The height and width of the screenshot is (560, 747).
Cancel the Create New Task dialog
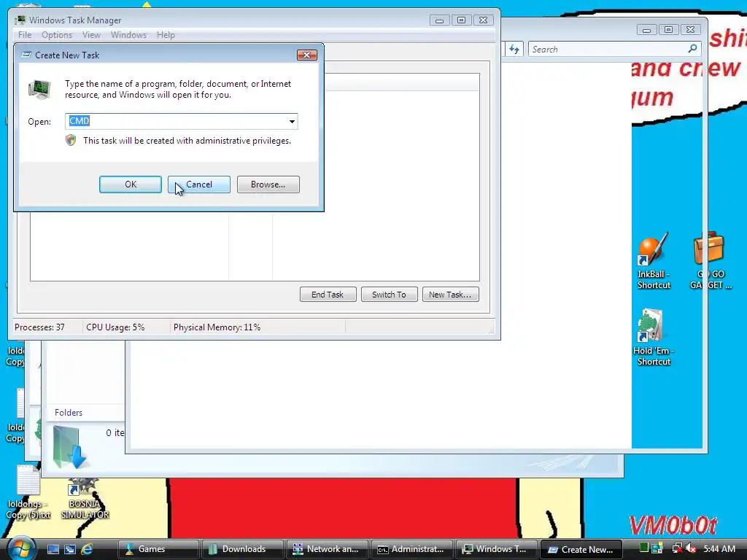[198, 184]
